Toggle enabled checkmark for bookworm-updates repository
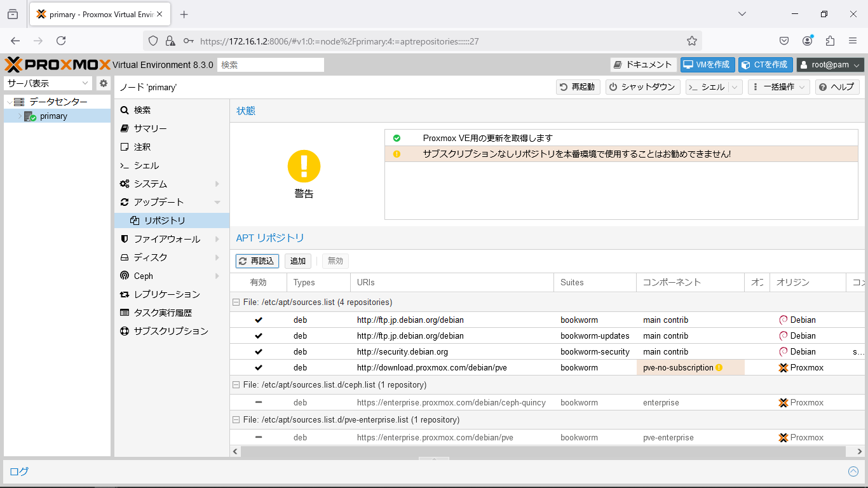The image size is (868, 488). tap(259, 335)
